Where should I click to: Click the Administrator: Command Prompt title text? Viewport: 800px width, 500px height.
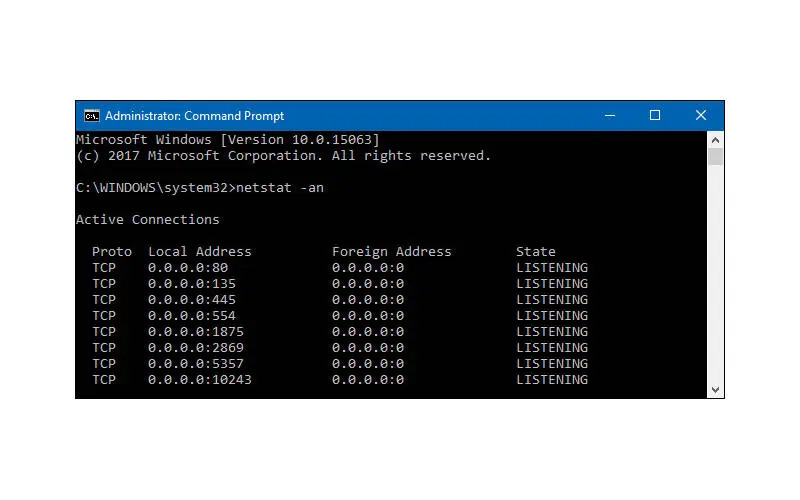click(194, 116)
